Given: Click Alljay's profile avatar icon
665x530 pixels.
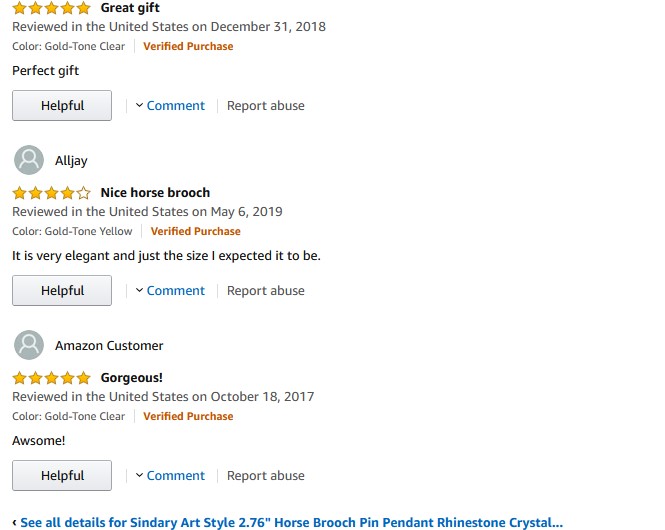Looking at the screenshot, I should point(29,160).
